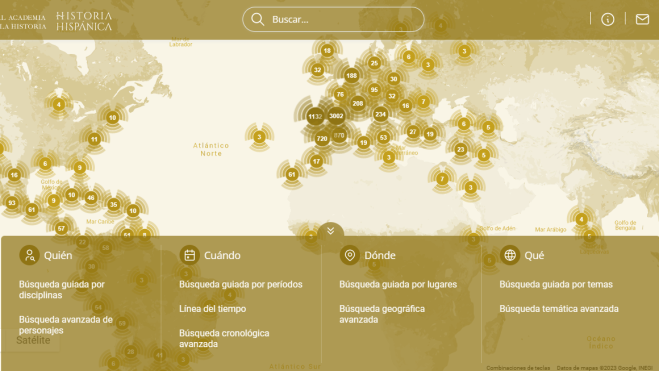
Task: Open Búsqueda guiada por disciplinas
Action: click(x=62, y=289)
